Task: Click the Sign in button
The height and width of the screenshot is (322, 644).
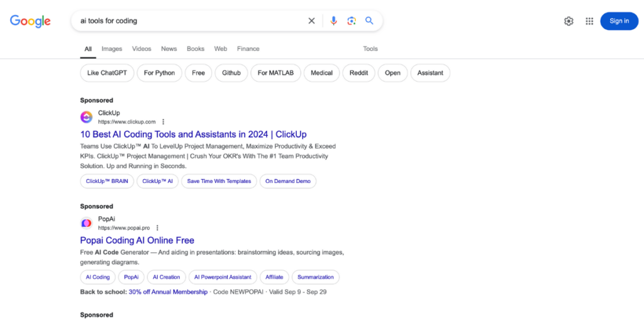Action: pos(619,21)
